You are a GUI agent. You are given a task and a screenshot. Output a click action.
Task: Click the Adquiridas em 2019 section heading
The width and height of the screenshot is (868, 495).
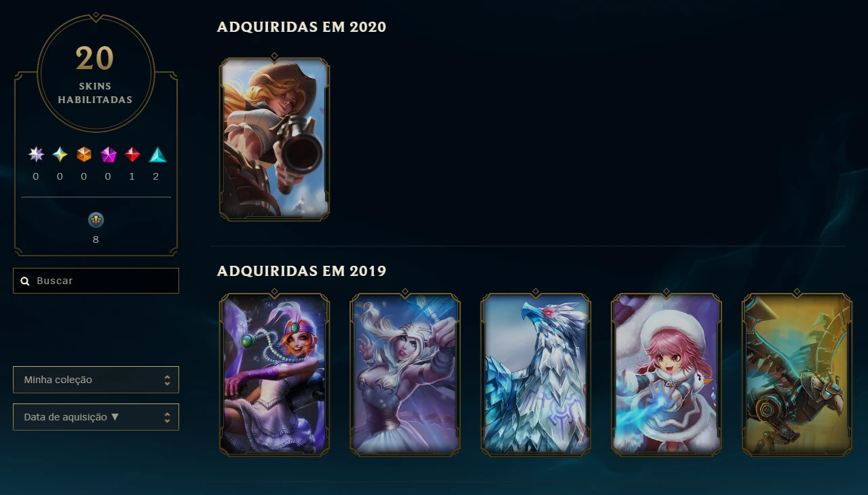coord(301,271)
